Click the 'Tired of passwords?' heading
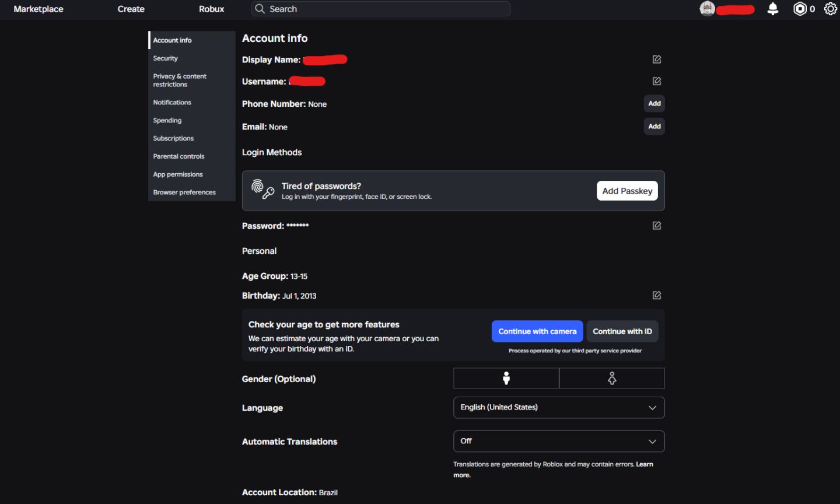This screenshot has height=504, width=840. (x=321, y=186)
